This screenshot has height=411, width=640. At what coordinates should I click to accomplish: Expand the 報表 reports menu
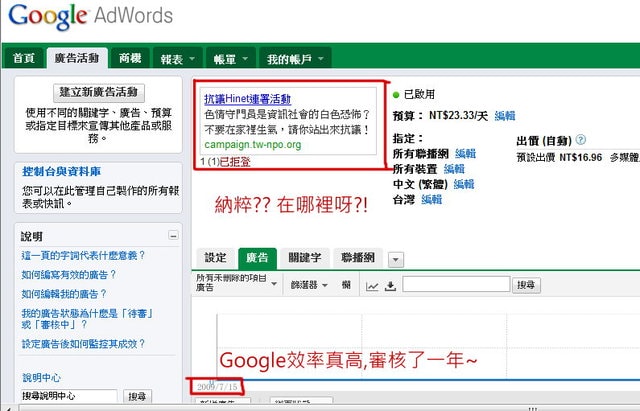pyautogui.click(x=178, y=59)
